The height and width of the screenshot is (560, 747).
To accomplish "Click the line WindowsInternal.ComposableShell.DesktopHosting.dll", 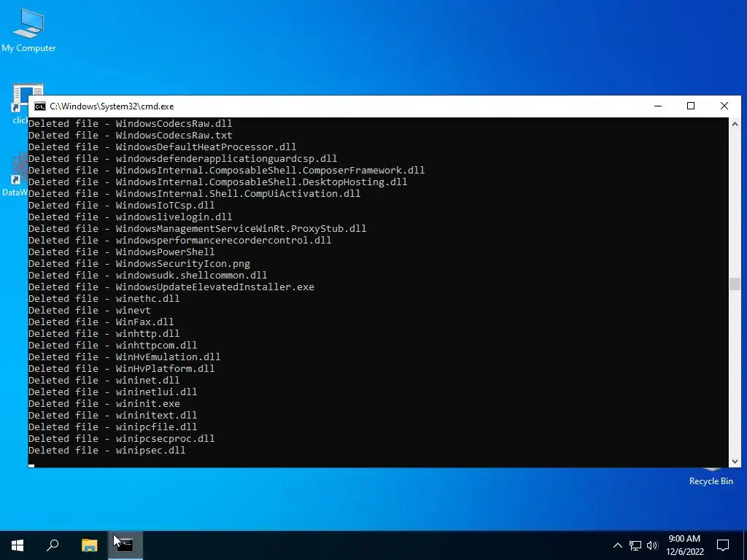I will coord(217,182).
